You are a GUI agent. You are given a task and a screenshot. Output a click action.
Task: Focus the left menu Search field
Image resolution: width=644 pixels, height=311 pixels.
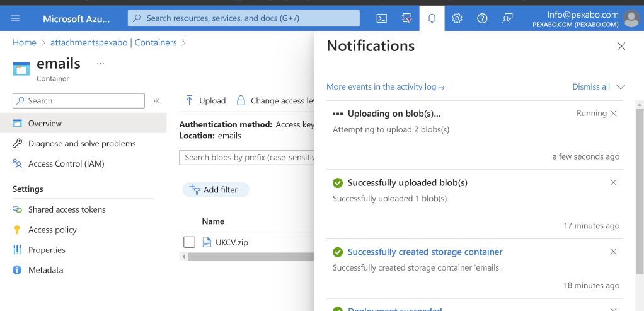click(x=78, y=101)
